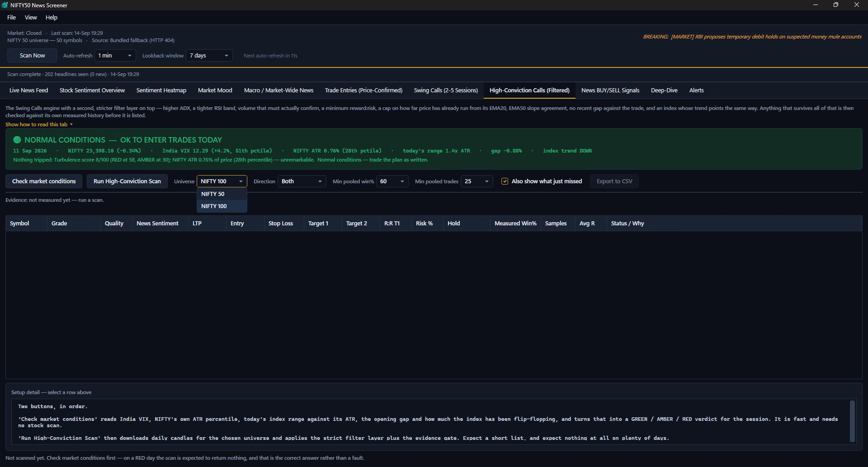Open the Auto-refresh interval dropdown
Viewport: 868px width, 467px height.
(x=115, y=56)
